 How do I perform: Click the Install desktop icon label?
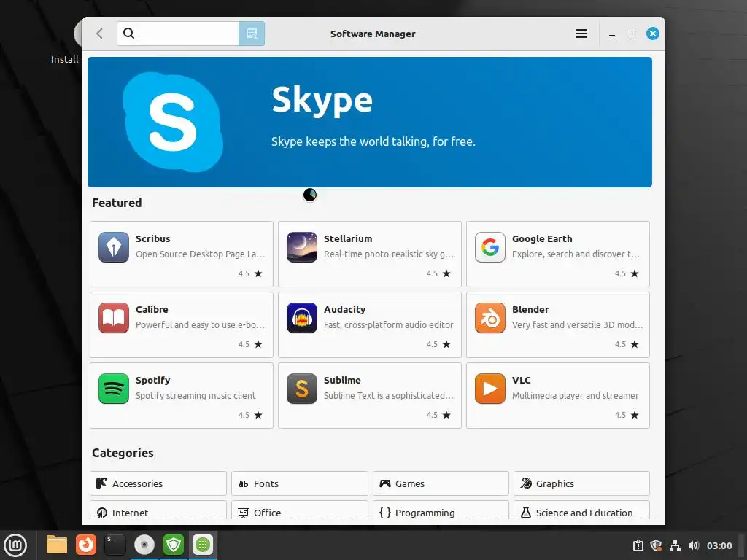pyautogui.click(x=64, y=60)
